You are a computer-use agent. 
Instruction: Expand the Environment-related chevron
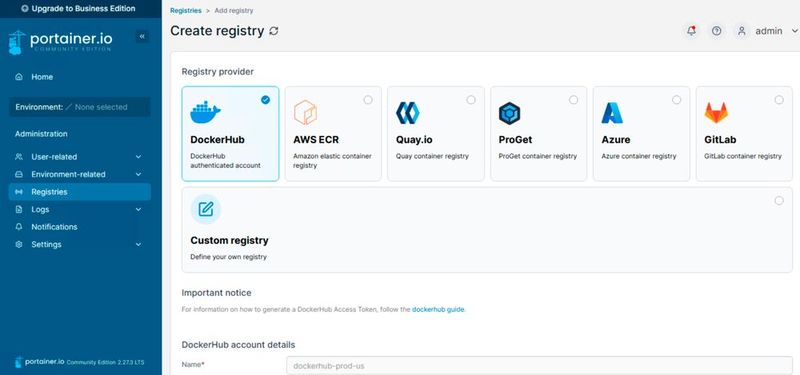click(138, 174)
